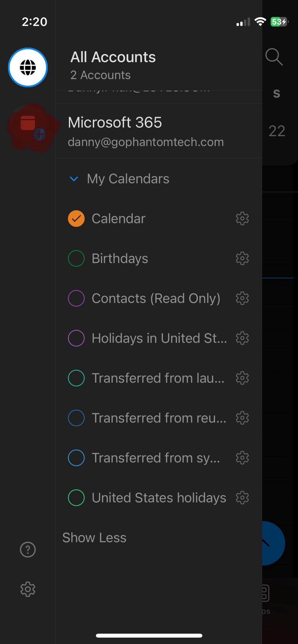The width and height of the screenshot is (298, 644).
Task: Open gear for United States holidays
Action: (x=242, y=497)
